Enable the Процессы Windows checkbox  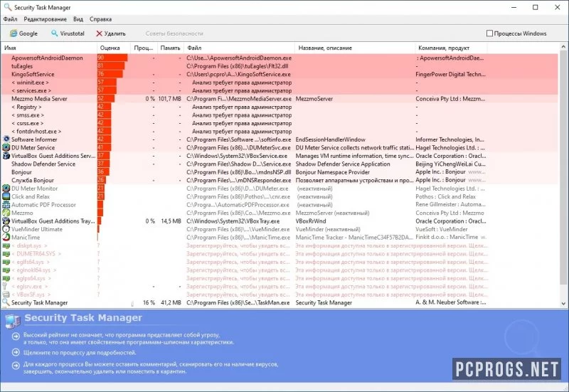[489, 33]
